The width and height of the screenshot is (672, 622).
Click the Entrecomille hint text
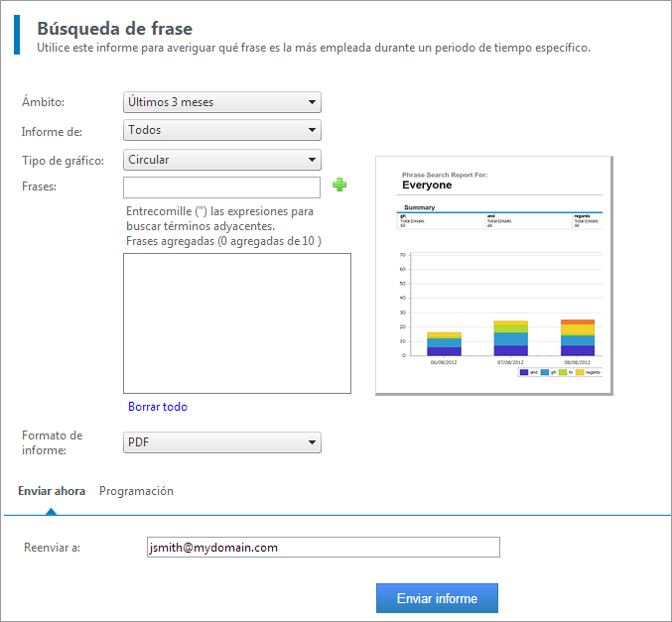[219, 218]
